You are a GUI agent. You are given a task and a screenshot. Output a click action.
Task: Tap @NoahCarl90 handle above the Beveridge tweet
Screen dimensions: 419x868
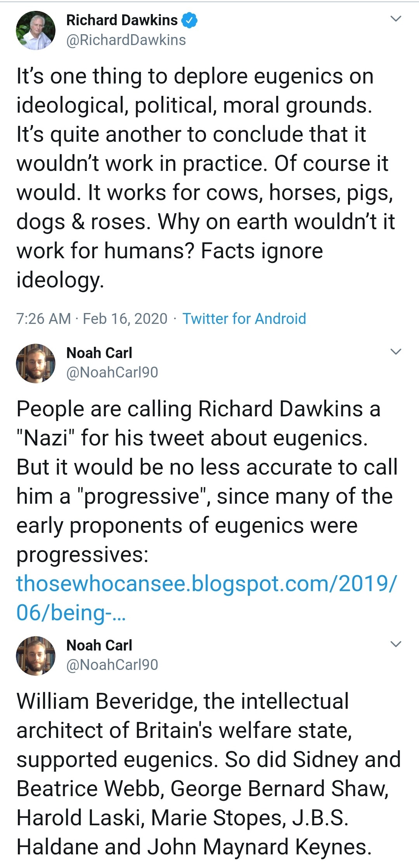pos(112,665)
